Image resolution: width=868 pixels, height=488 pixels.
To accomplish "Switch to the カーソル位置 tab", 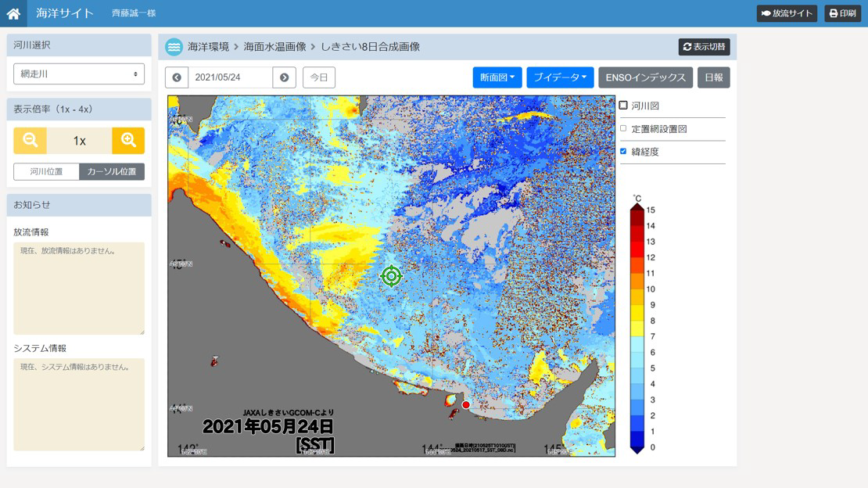I will 112,171.
